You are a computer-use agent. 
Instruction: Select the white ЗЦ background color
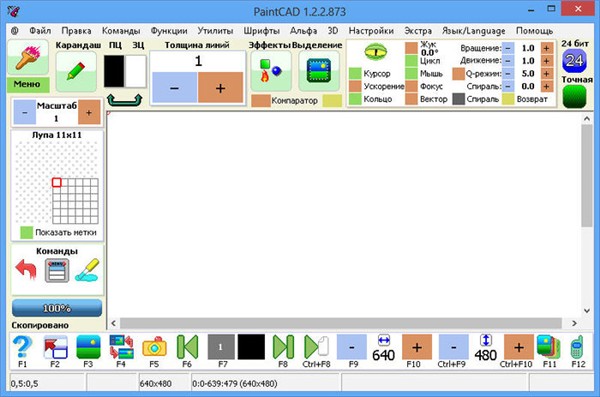click(135, 71)
